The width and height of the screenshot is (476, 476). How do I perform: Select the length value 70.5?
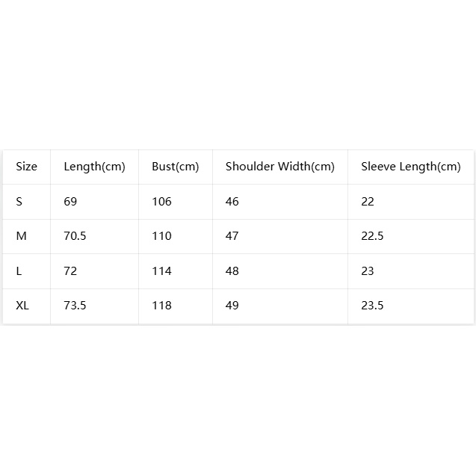[x=75, y=236]
